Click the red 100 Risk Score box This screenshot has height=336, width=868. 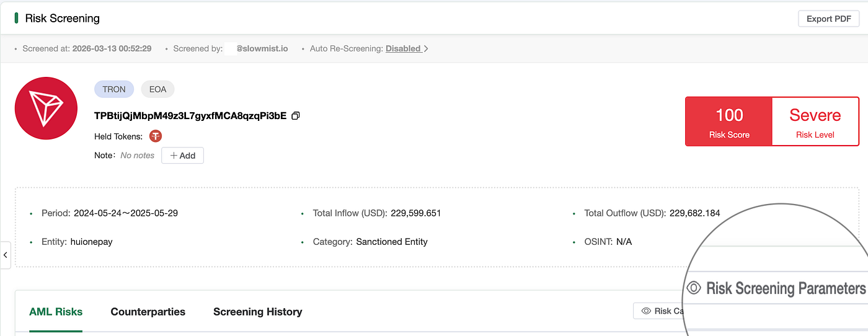(729, 122)
